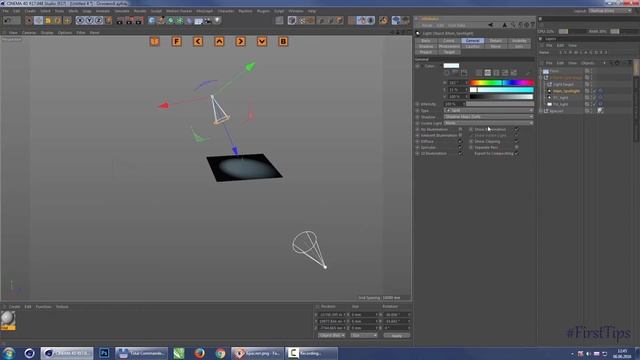Open the Render Settings icon

click(x=139, y=20)
